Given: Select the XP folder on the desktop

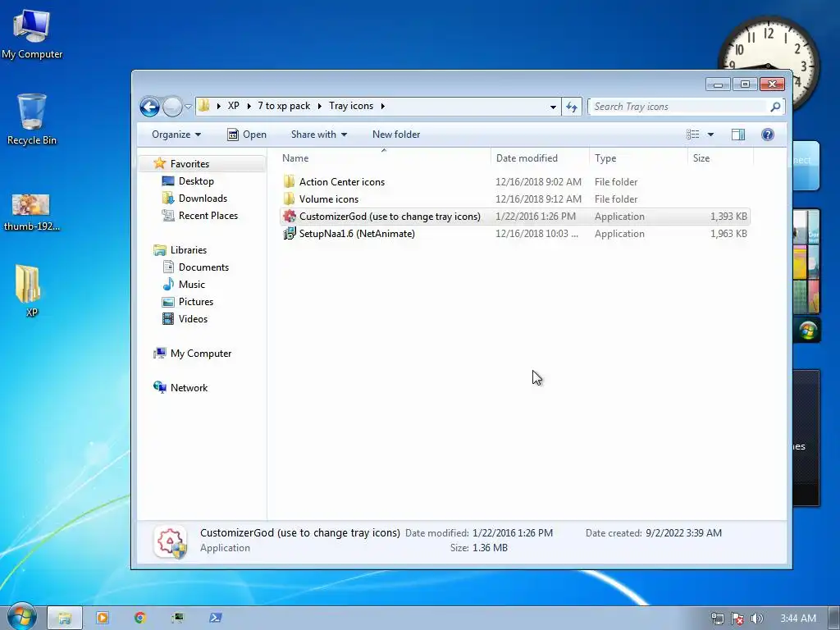Looking at the screenshot, I should [28, 290].
